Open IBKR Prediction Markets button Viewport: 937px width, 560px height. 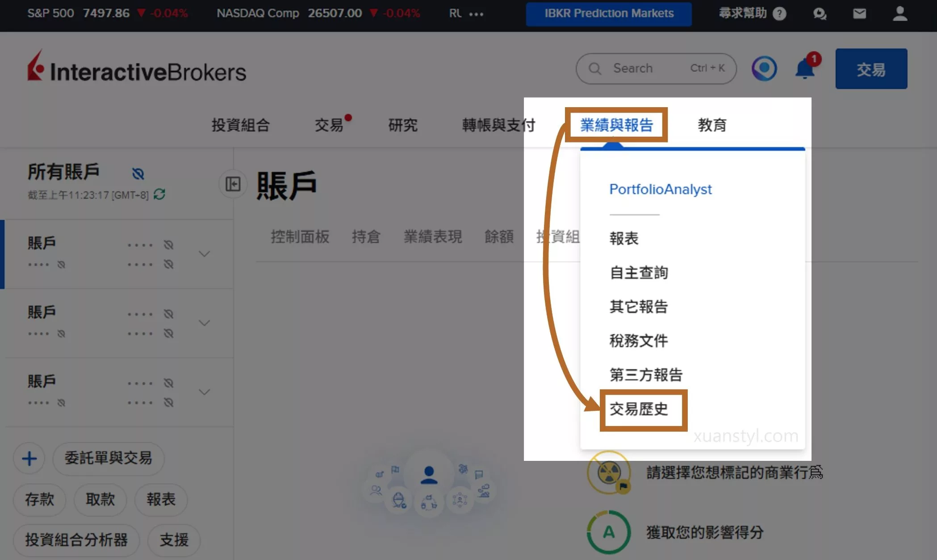pos(609,14)
